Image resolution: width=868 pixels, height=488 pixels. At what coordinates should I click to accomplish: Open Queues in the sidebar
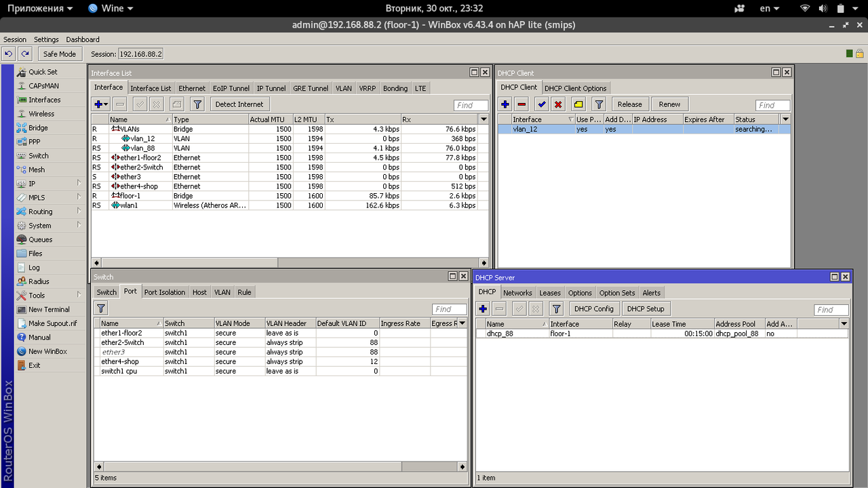pos(40,239)
